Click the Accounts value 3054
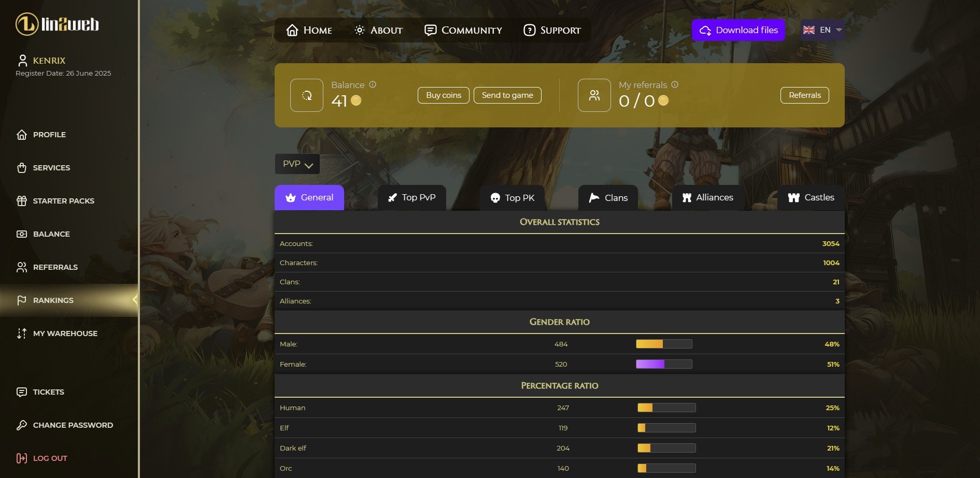The height and width of the screenshot is (478, 980). [x=831, y=243]
